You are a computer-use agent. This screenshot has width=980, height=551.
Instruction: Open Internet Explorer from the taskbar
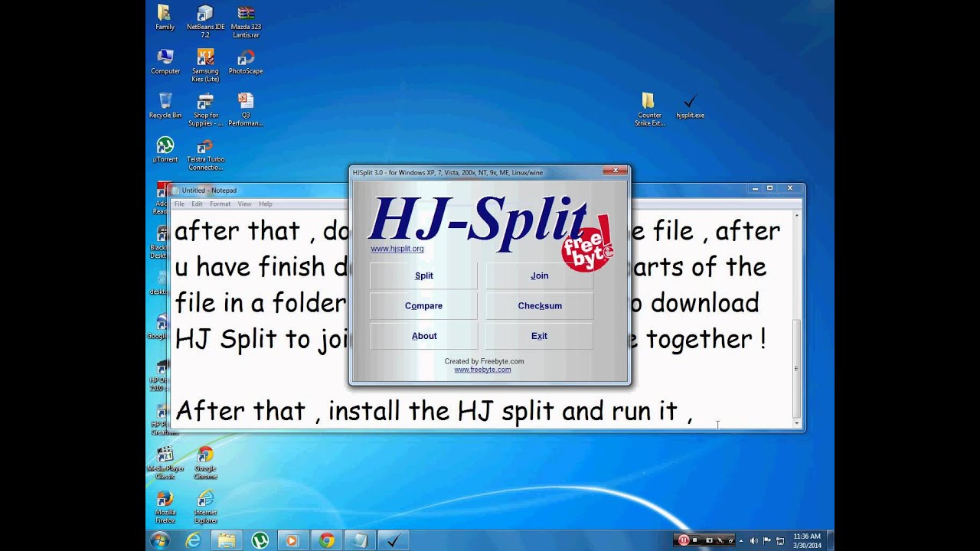194,540
